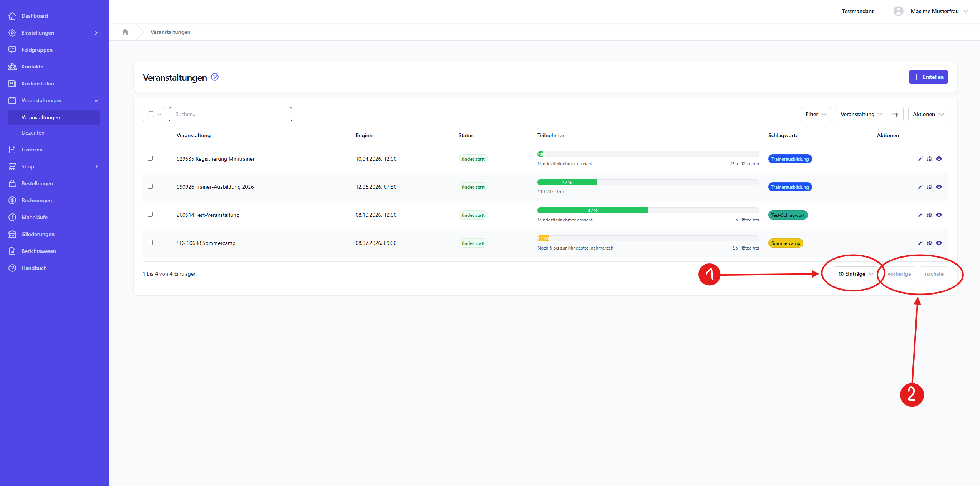This screenshot has height=486, width=980.
Task: Click the home breadcrumb icon
Action: click(x=125, y=32)
